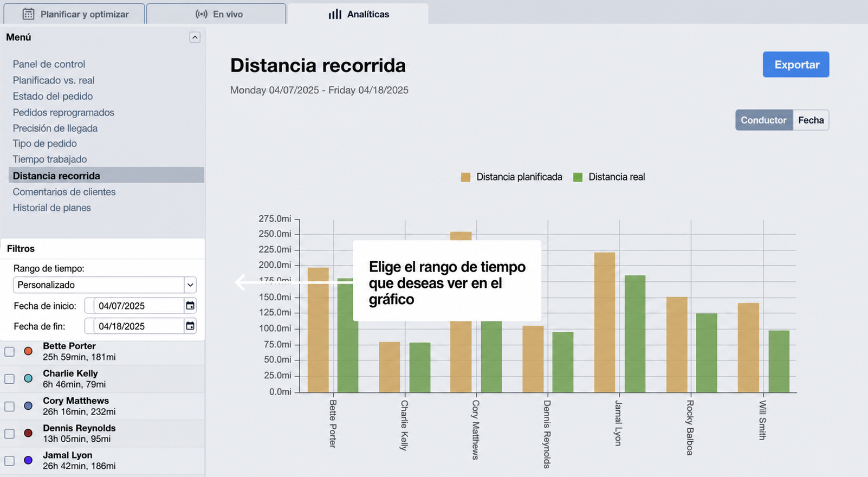The height and width of the screenshot is (477, 868).
Task: Collapse the Menú panel
Action: [x=195, y=37]
